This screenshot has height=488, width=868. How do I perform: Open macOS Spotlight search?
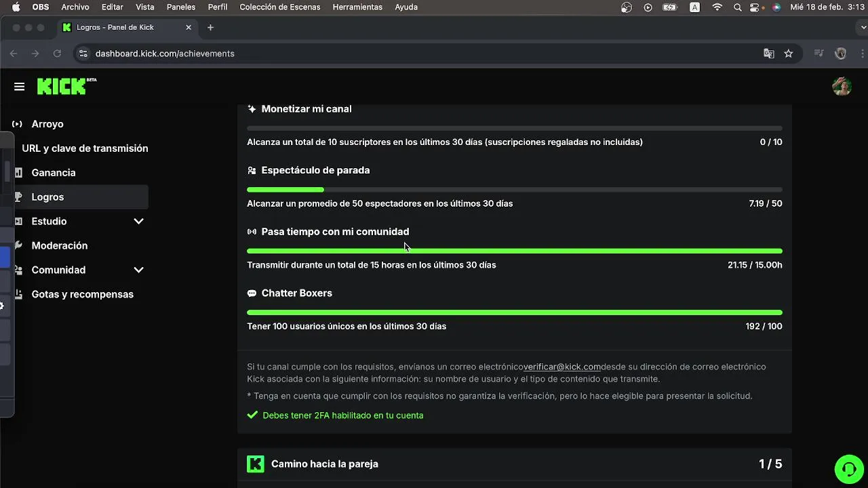tap(738, 7)
